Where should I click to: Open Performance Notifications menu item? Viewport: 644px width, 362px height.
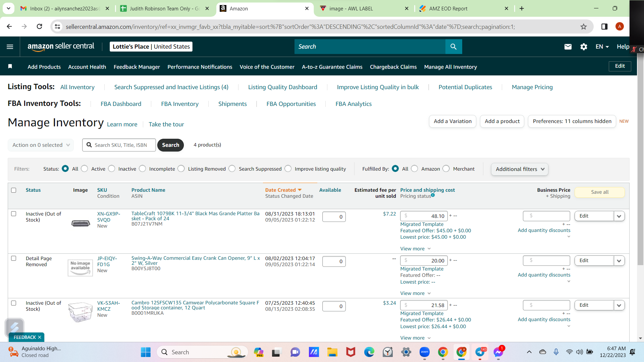point(200,67)
